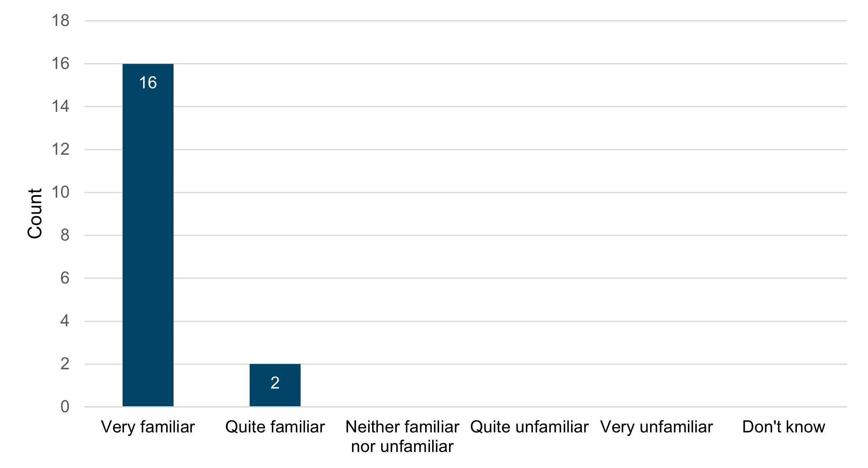Image resolution: width=868 pixels, height=468 pixels.
Task: Click the y-axis tick label 18
Action: click(60, 21)
